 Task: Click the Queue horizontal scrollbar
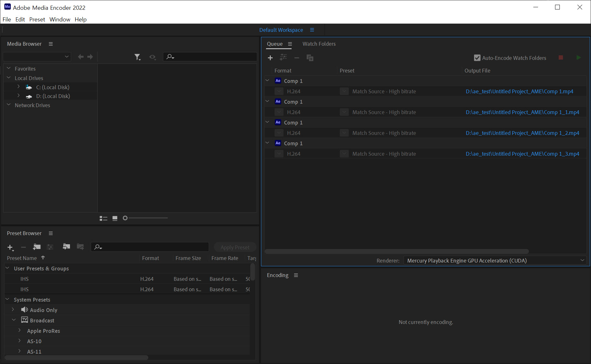pyautogui.click(x=397, y=251)
